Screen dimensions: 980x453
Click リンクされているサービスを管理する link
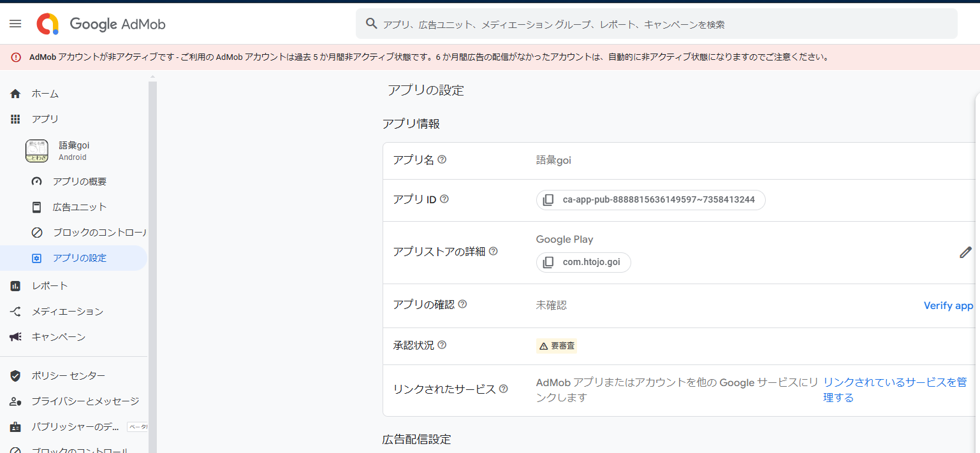[895, 390]
